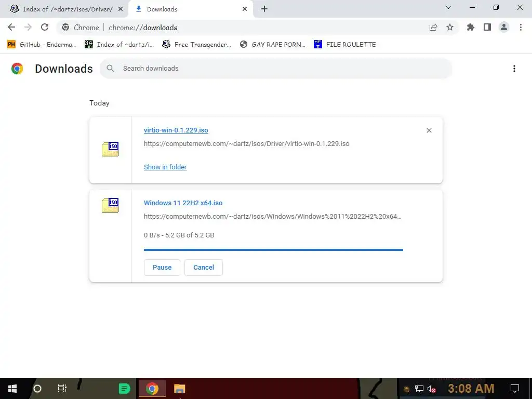The image size is (532, 399).
Task: Open the virtio-win-0.1.229.iso file link
Action: [x=176, y=130]
